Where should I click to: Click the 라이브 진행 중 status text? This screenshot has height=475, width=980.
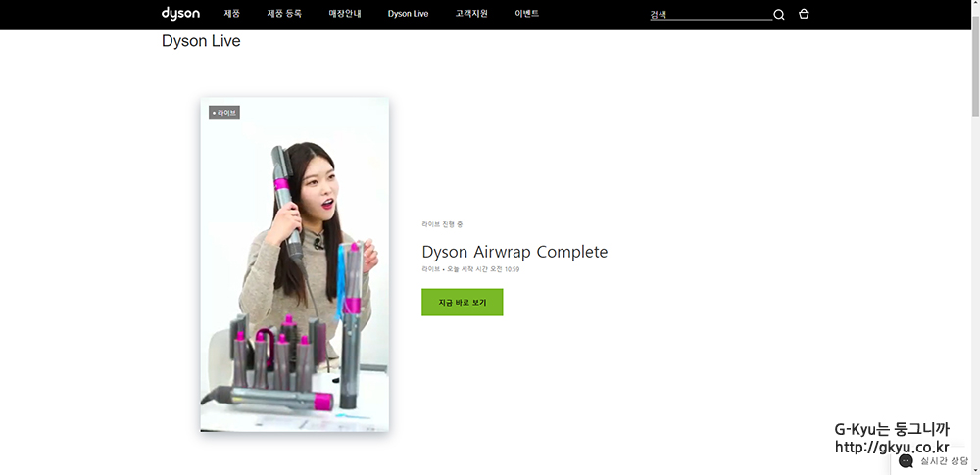click(443, 224)
